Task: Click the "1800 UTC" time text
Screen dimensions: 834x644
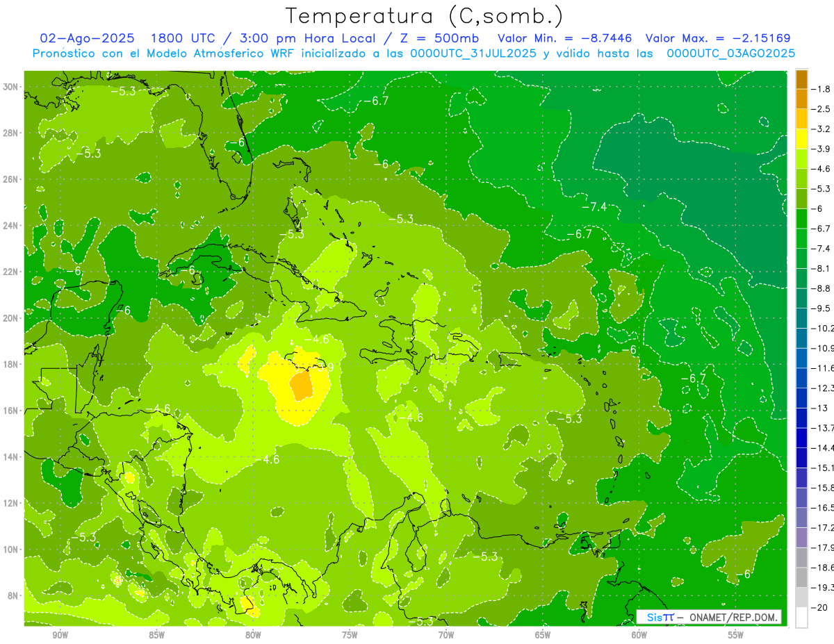Action: coord(183,38)
